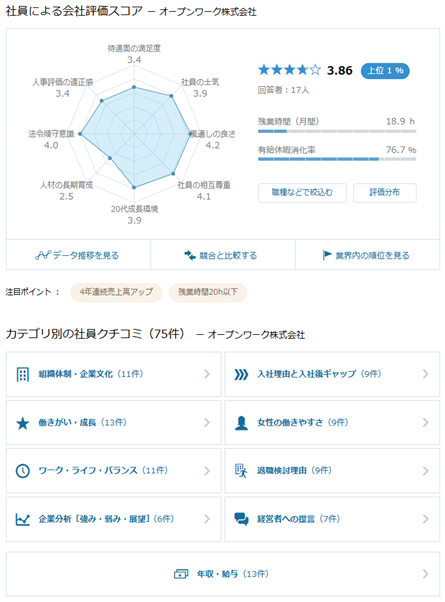Image resolution: width=445 pixels, height=602 pixels.
Task: Click the chevron on 年収・給与 row
Action: pyautogui.click(x=425, y=574)
